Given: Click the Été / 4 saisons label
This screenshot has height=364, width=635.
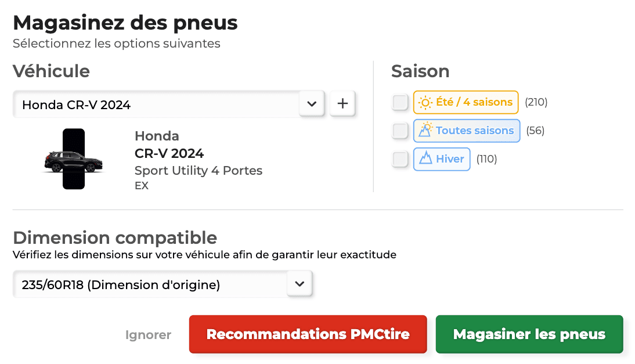Looking at the screenshot, I should 474,102.
